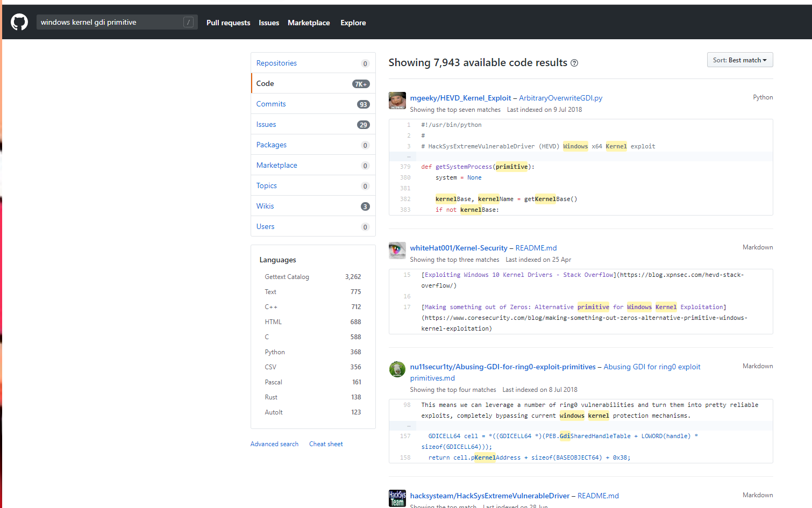Select the Commits results category
Screen dimensions: 812x508
(271, 104)
